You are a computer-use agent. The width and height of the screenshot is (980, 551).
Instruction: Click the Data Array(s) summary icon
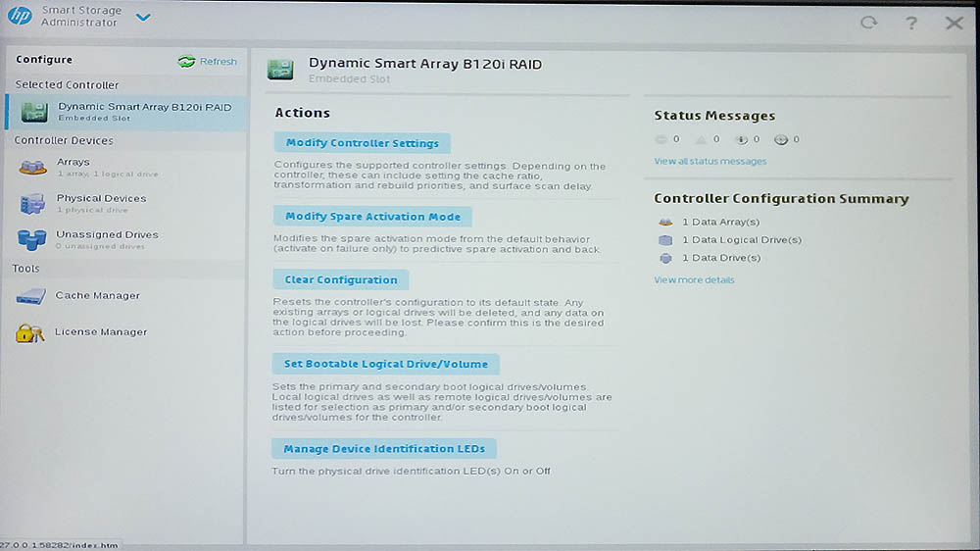pyautogui.click(x=665, y=222)
